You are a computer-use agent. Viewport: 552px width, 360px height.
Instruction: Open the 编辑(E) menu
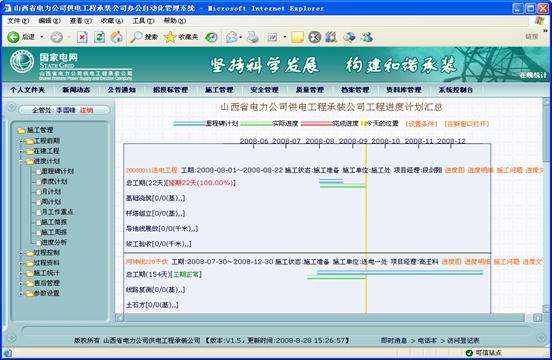pos(49,21)
